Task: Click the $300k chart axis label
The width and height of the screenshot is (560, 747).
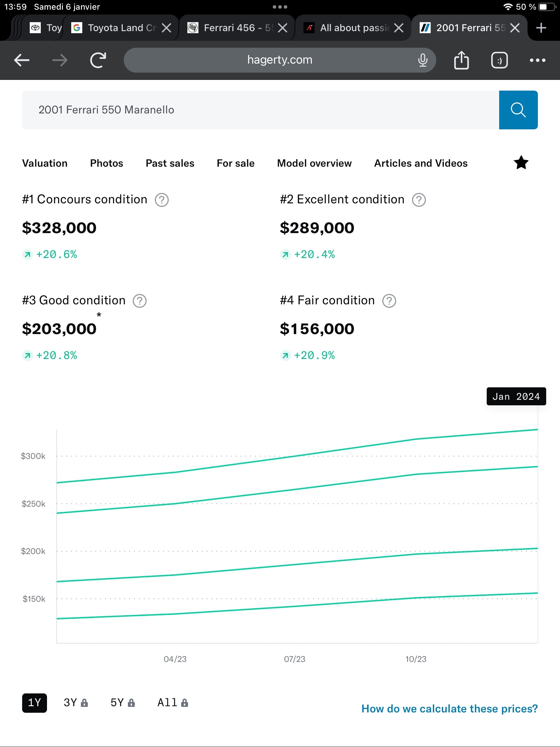Action: (x=33, y=456)
